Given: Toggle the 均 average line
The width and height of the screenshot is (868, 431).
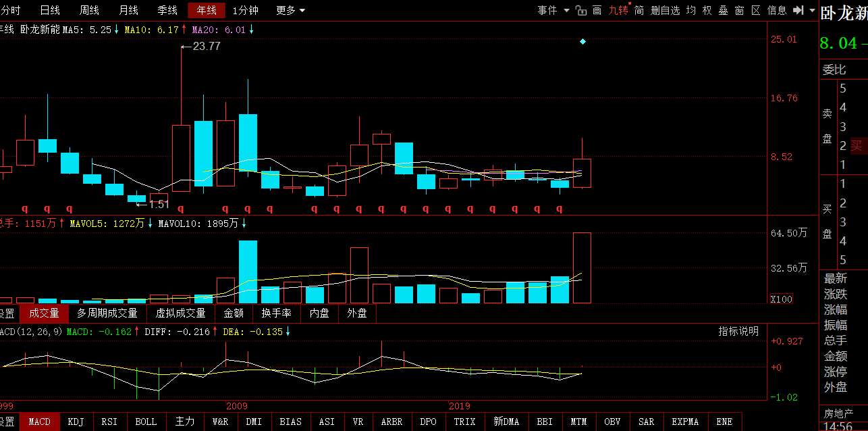Looking at the screenshot, I should point(691,10).
